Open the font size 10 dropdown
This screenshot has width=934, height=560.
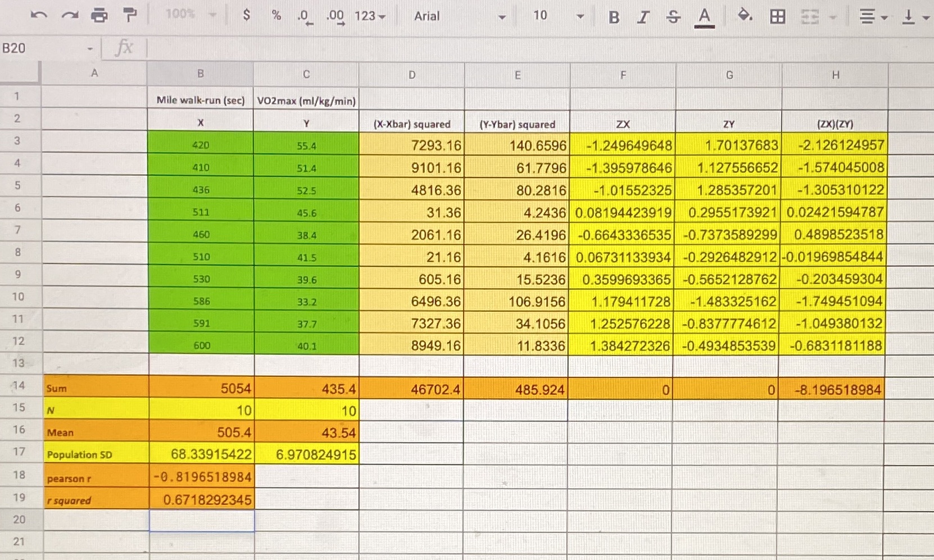click(558, 16)
